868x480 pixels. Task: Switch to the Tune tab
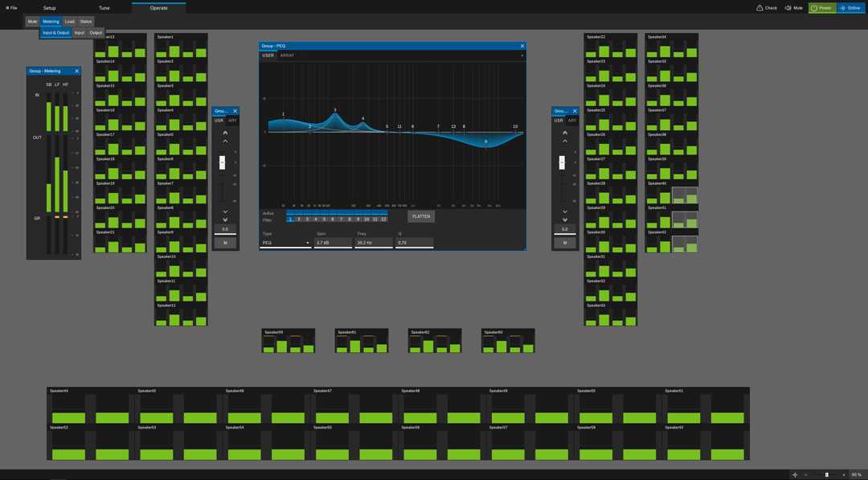(103, 7)
